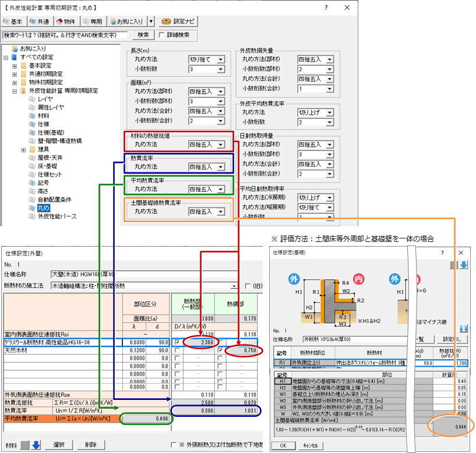476x453 pixels.
Task: Toggle the (旧) checkbox in 仕様設定(外壁)
Action: 248,286
